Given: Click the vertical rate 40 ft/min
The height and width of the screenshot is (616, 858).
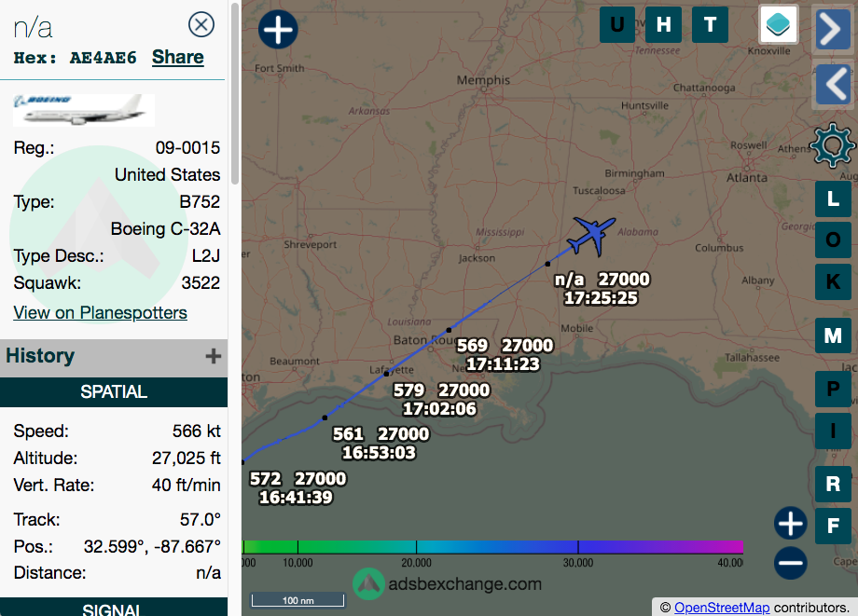Looking at the screenshot, I should click(x=186, y=485).
